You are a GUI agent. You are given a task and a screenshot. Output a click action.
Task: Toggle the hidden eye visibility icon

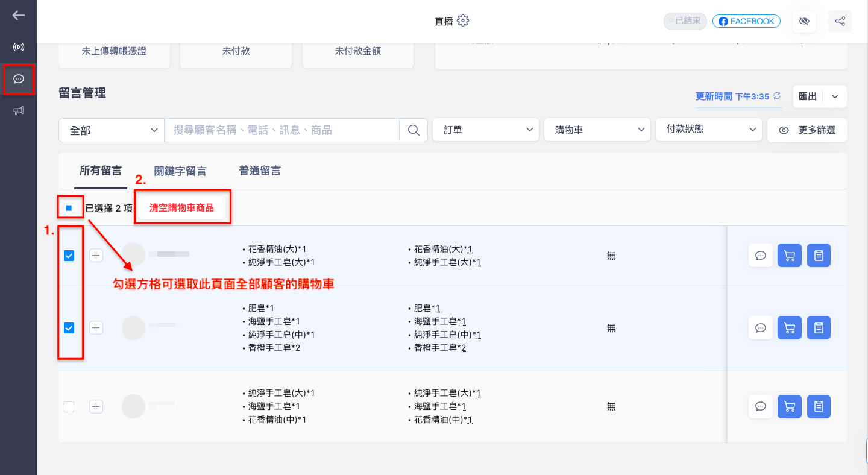804,22
